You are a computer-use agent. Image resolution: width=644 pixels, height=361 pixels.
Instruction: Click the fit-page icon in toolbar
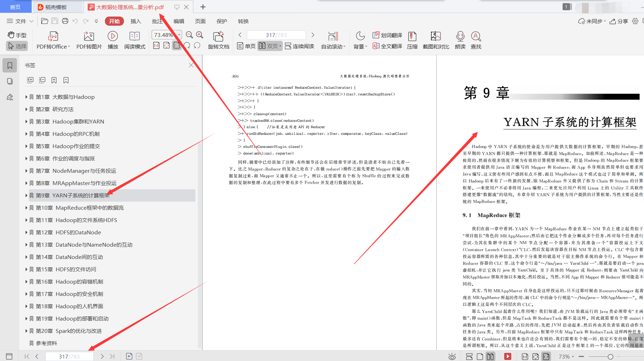point(167,45)
